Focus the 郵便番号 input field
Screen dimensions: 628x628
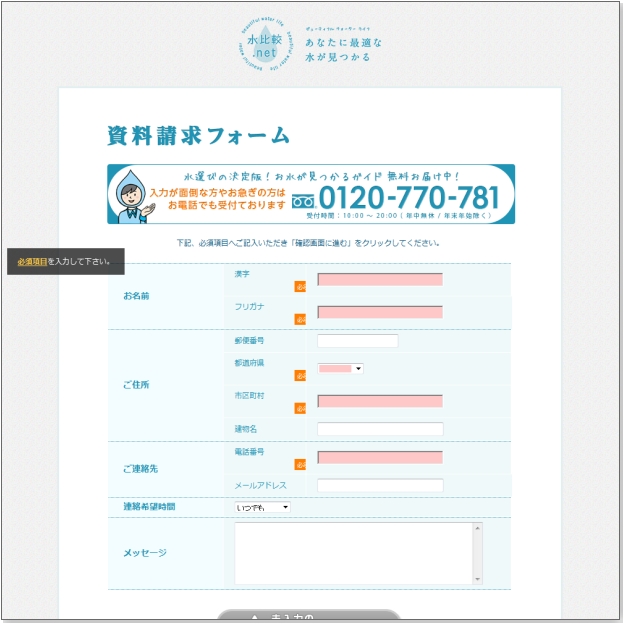click(x=359, y=342)
